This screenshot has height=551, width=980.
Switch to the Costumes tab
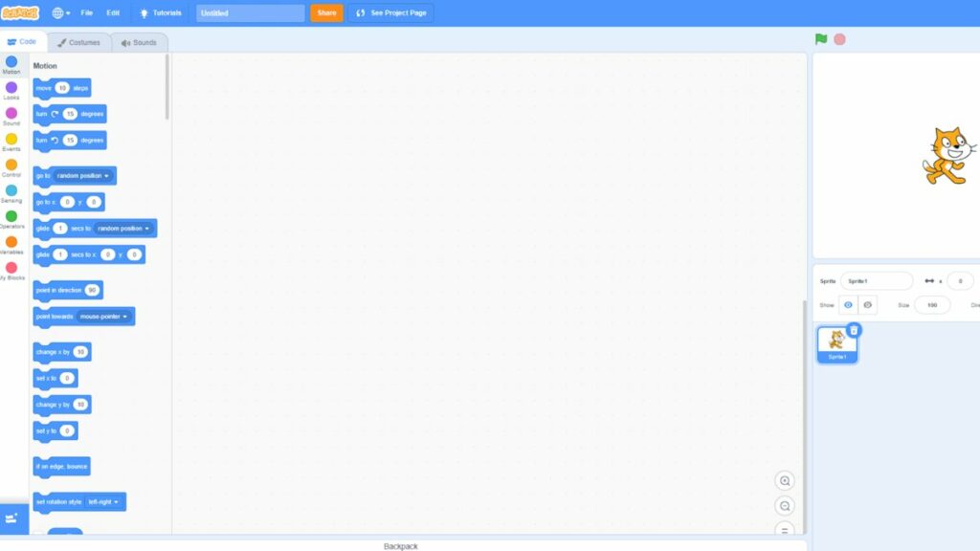click(x=79, y=42)
